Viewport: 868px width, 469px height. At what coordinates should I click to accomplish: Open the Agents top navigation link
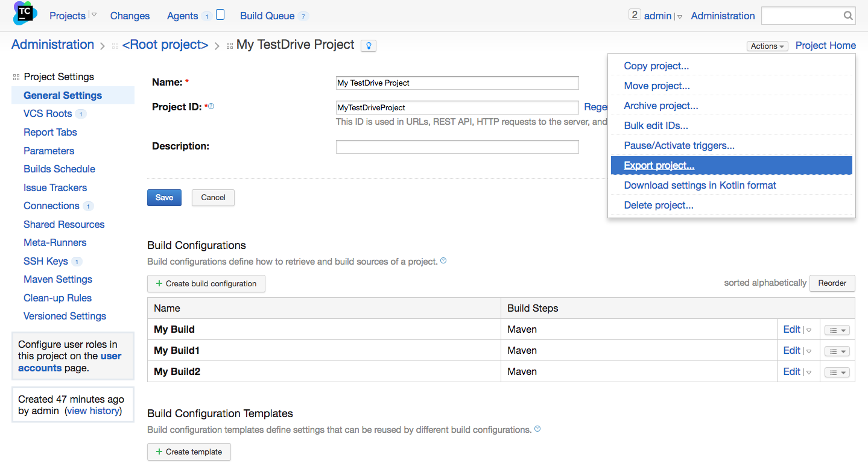point(183,16)
